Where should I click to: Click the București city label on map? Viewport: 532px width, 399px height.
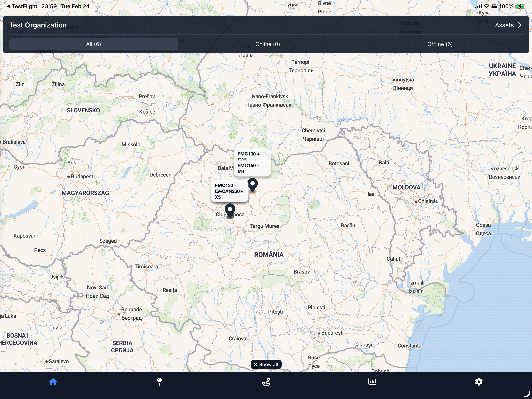[x=332, y=333]
